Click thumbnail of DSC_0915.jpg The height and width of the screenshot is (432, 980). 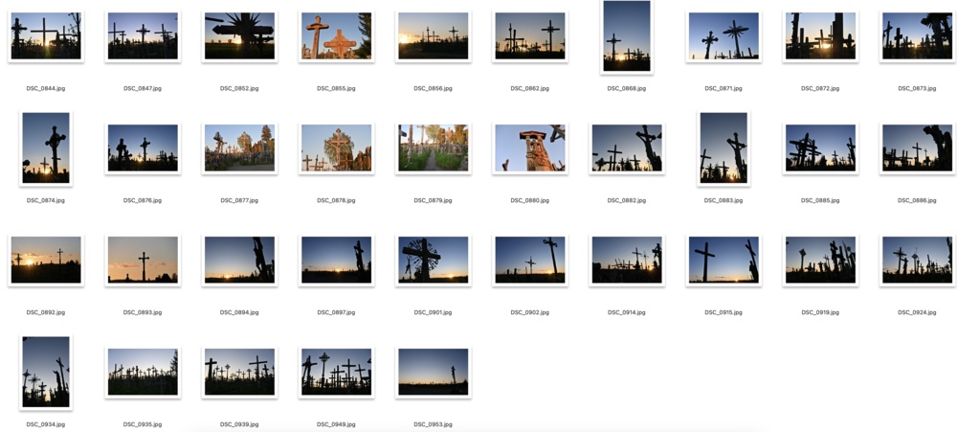click(x=724, y=261)
